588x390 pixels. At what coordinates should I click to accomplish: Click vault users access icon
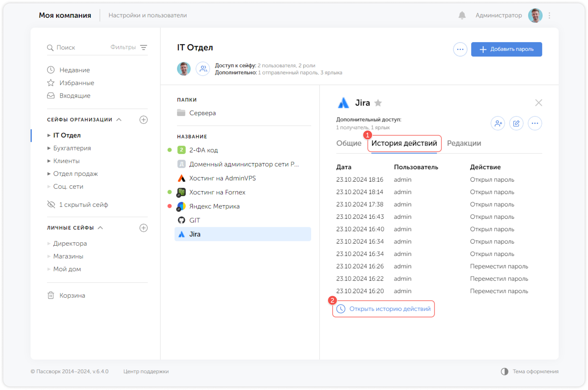(x=203, y=69)
